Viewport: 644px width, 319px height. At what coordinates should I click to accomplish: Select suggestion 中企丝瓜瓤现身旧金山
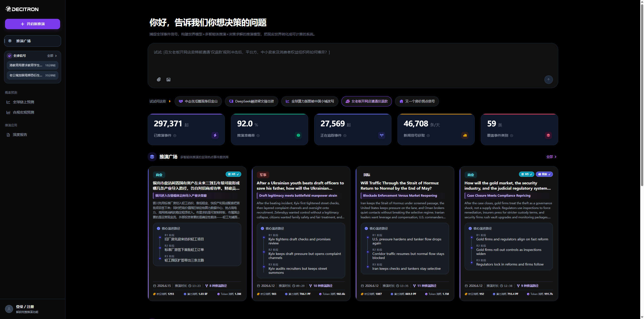[x=198, y=101]
